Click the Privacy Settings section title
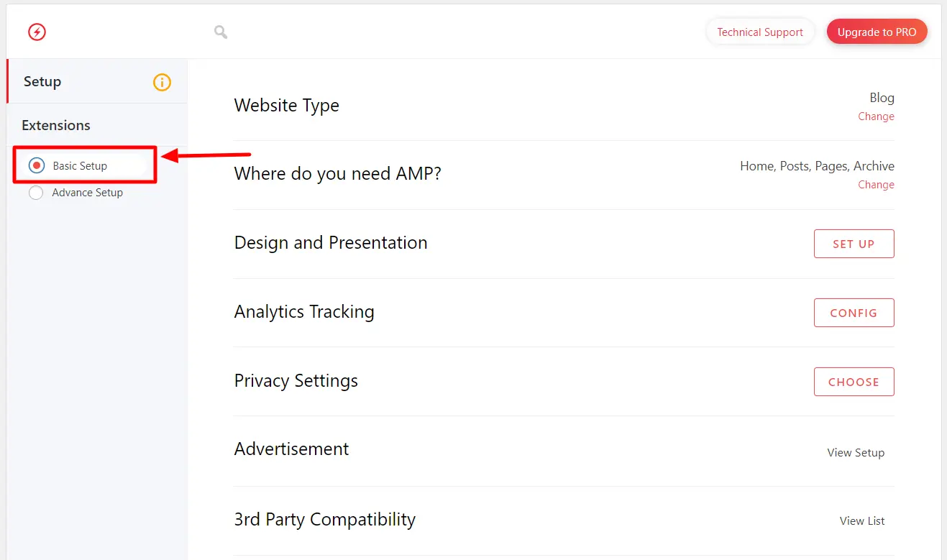947x560 pixels. [x=296, y=381]
